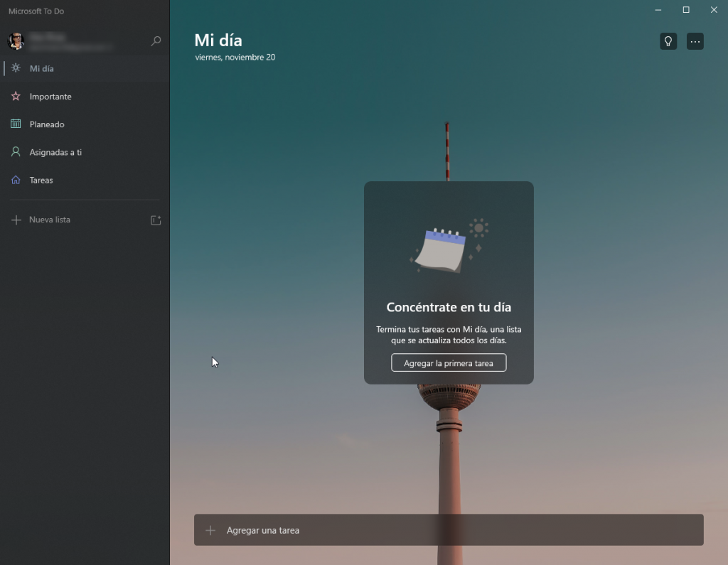Viewport: 728px width, 565px height.
Task: Open Mi día list in sidebar
Action: coord(85,68)
